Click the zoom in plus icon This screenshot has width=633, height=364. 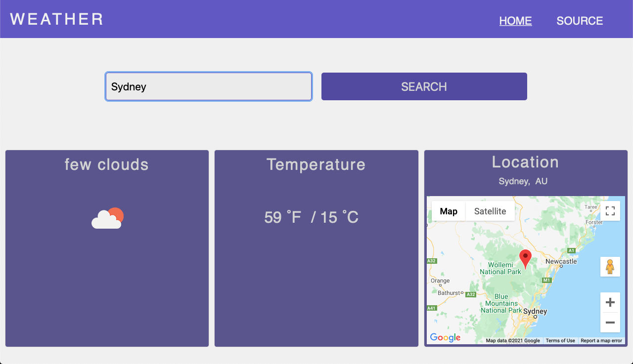tap(610, 302)
